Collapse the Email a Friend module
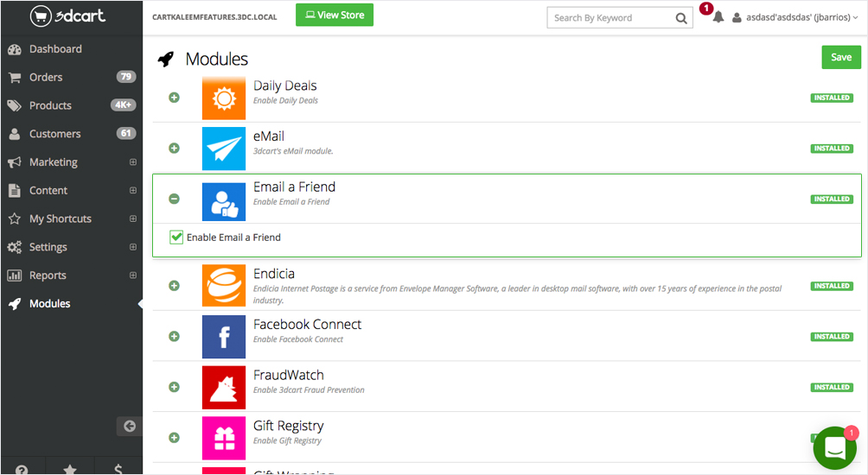Screen dimensions: 868x475 pos(174,199)
